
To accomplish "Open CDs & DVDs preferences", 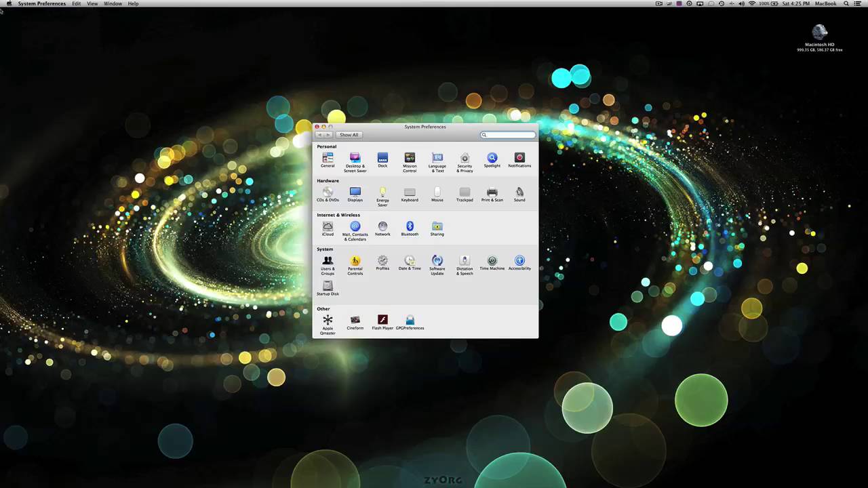I will 328,195.
